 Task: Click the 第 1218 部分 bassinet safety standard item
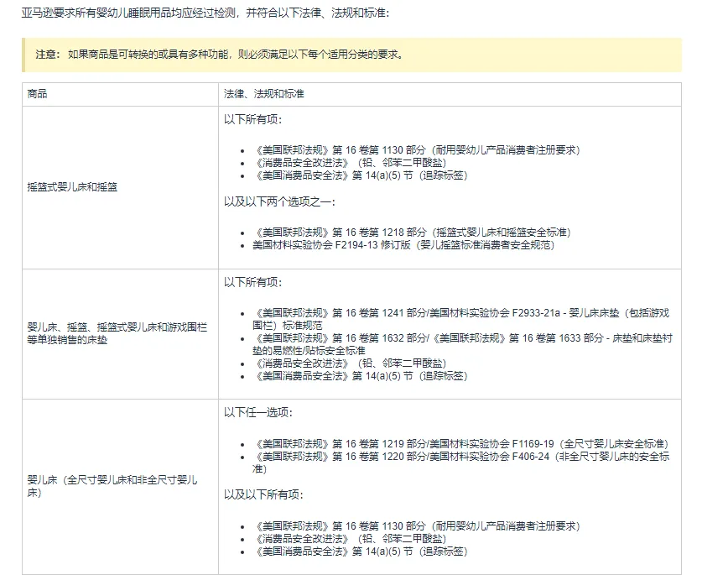411,233
